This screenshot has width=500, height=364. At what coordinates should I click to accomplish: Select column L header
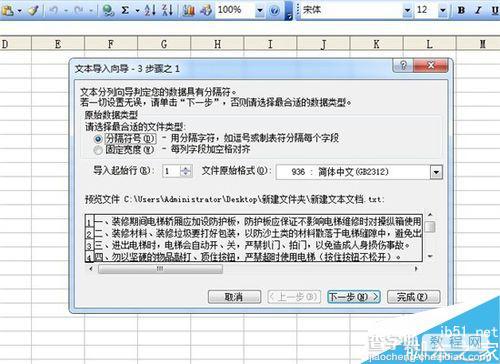430,44
